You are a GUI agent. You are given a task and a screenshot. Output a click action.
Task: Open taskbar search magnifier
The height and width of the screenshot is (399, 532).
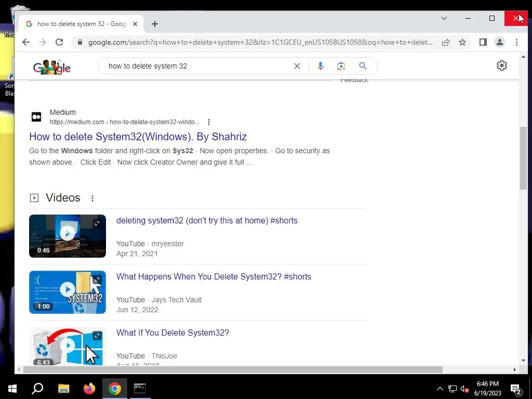(37, 389)
